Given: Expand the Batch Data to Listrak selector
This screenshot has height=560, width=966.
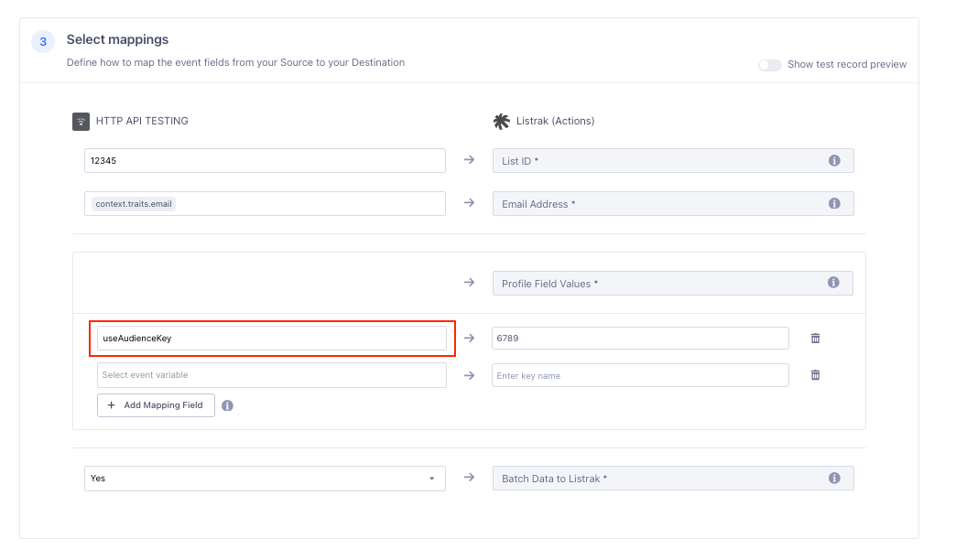Looking at the screenshot, I should pyautogui.click(x=673, y=478).
